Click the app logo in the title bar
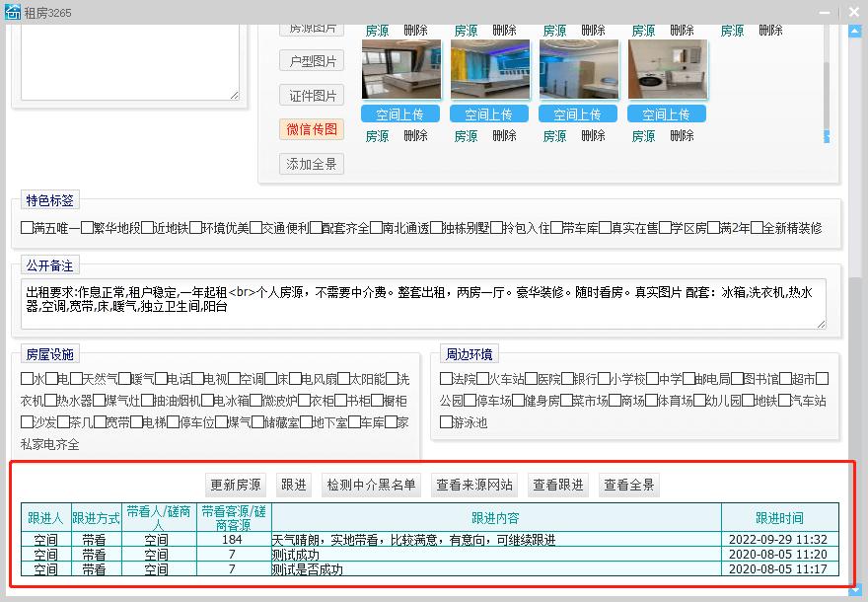Viewport: 868px width, 602px height. click(13, 12)
